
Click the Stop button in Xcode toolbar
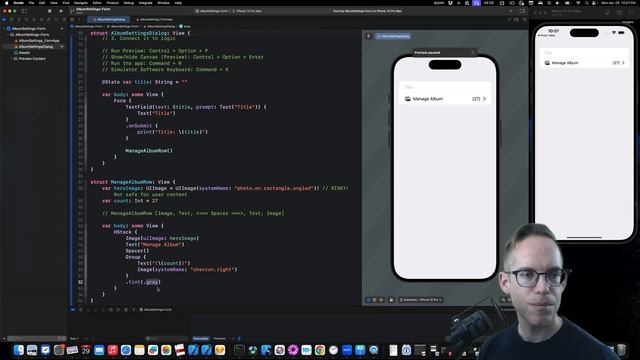[x=50, y=11]
